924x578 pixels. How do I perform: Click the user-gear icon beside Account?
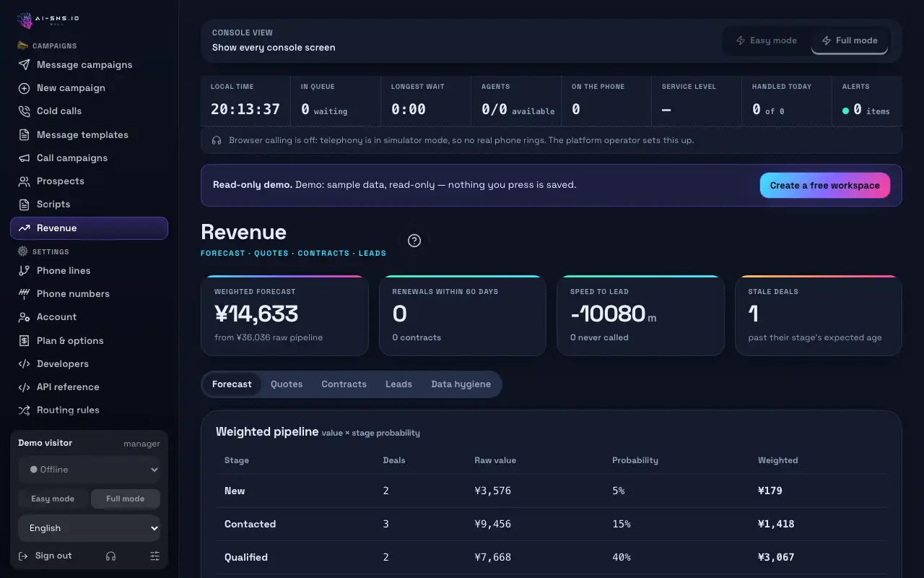[25, 317]
